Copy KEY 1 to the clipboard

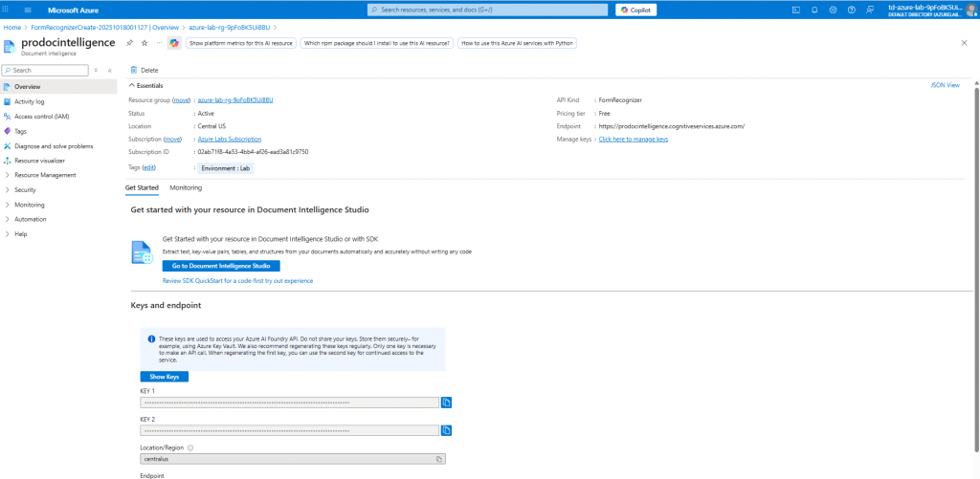coord(446,403)
